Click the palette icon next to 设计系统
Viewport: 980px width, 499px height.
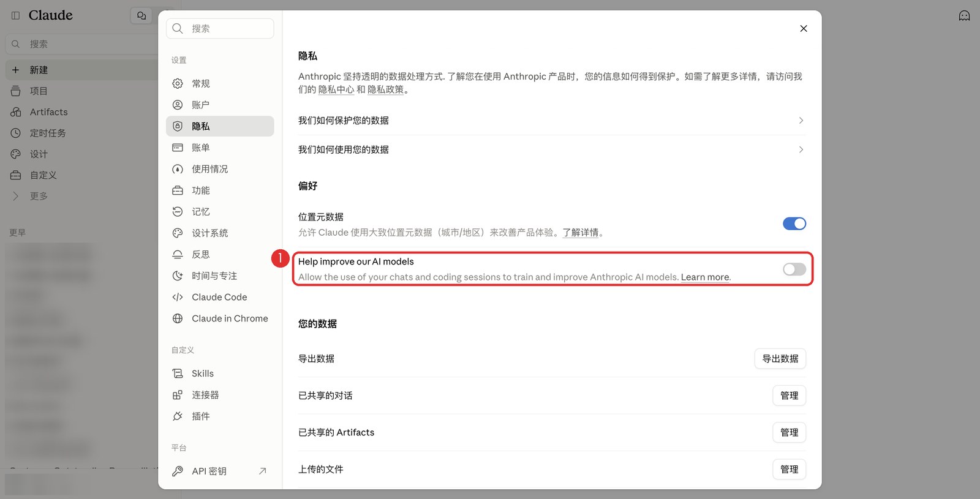point(178,233)
